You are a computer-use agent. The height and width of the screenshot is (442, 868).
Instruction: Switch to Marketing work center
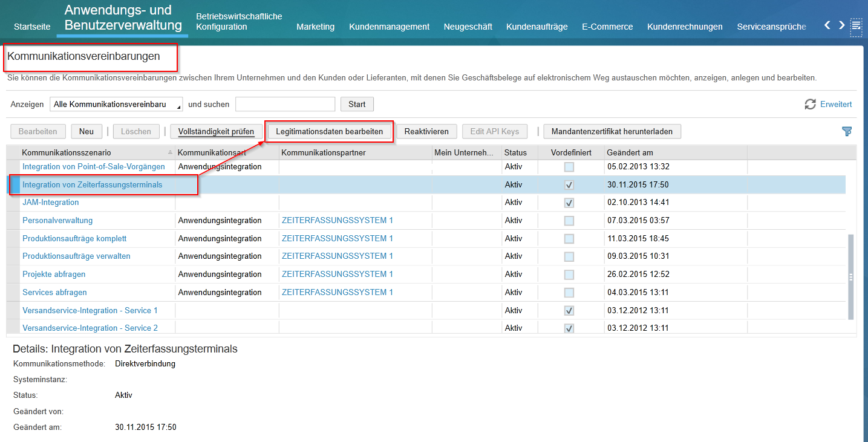click(x=315, y=27)
